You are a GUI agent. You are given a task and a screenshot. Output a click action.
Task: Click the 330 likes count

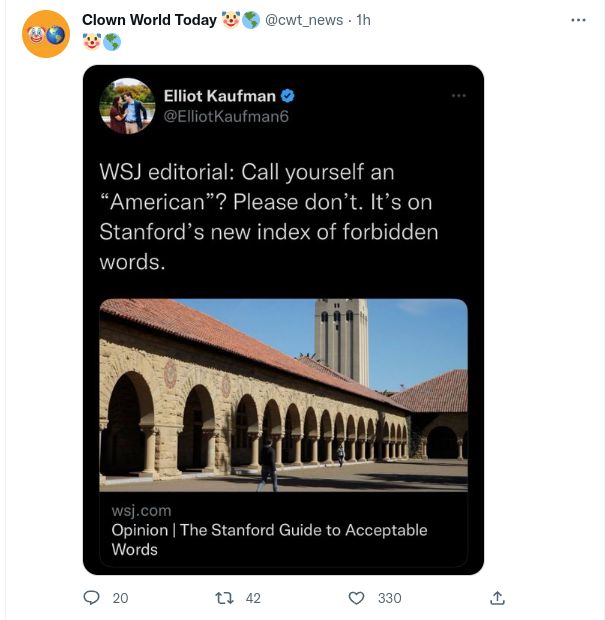389,598
